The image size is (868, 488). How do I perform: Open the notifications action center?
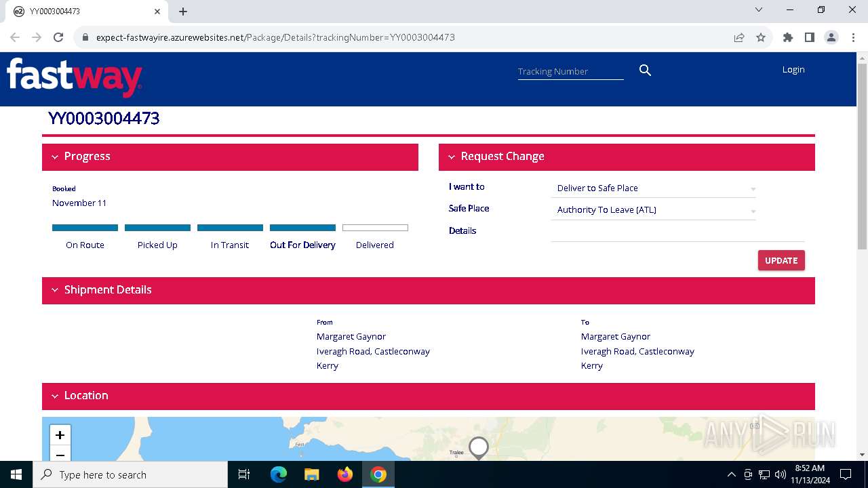click(846, 474)
